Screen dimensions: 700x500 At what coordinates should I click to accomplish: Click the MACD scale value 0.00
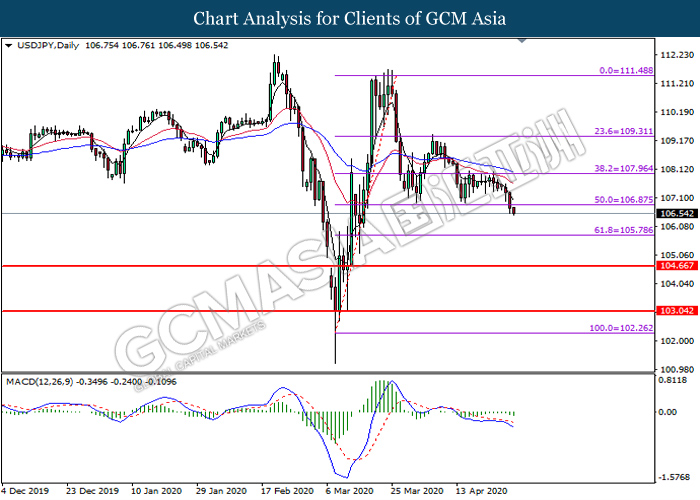(x=668, y=412)
